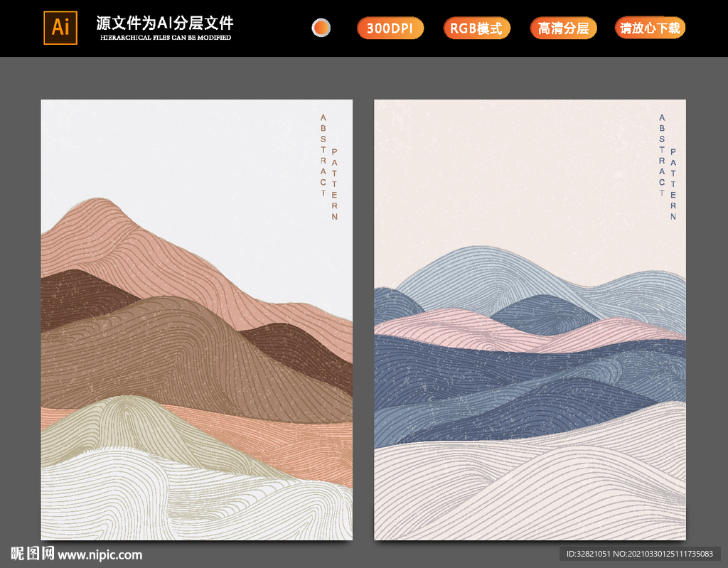Click the 请放心下载 badge
Viewport: 728px width, 568px height.
[649, 28]
